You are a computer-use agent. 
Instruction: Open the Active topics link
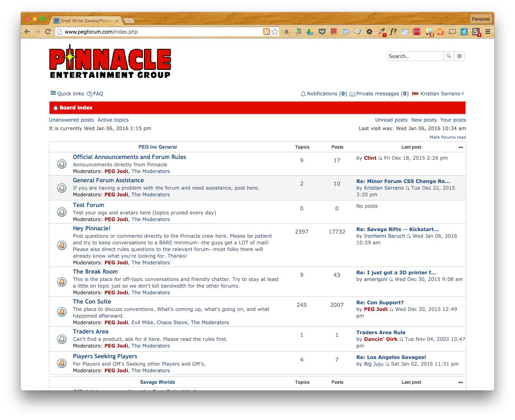click(113, 120)
